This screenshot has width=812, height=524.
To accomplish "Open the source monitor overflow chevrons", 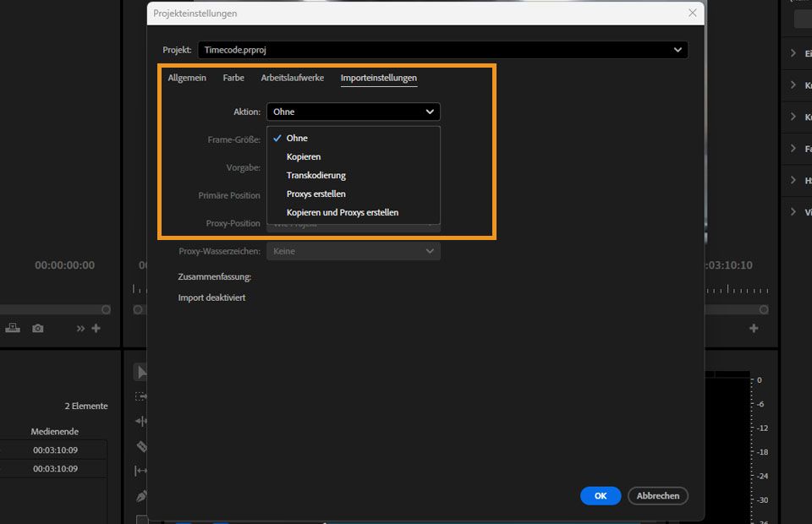I will pos(80,329).
